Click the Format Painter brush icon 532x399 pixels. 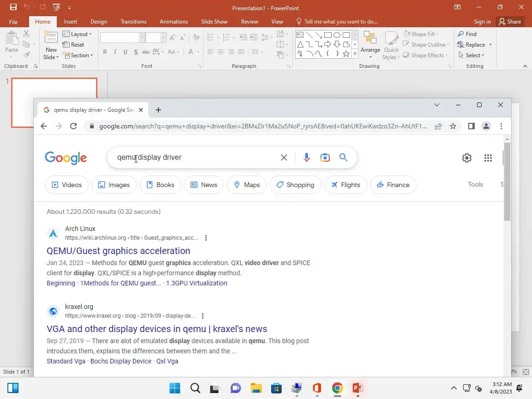[26, 54]
